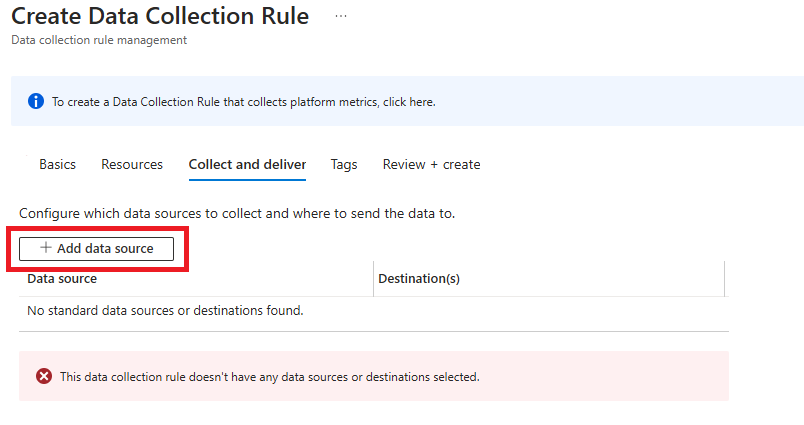Click the Create Data Collection Rule title
Viewport: 804px width, 425px height.
160,17
